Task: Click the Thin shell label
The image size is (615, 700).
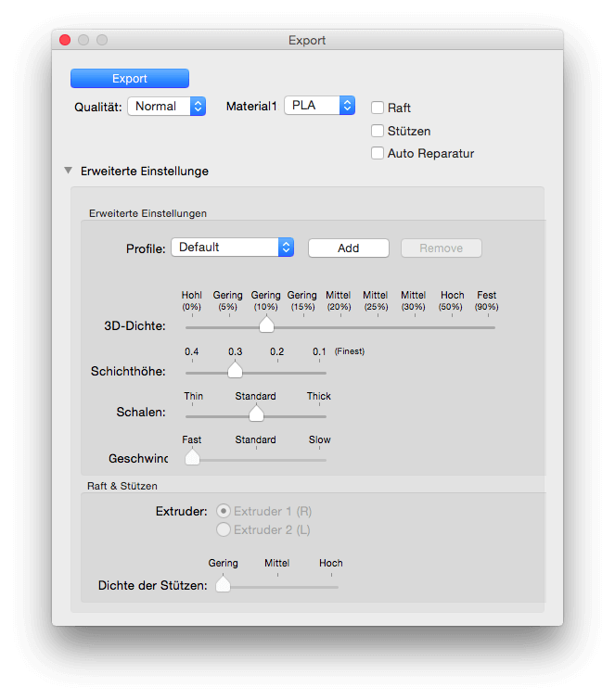Action: click(x=193, y=396)
